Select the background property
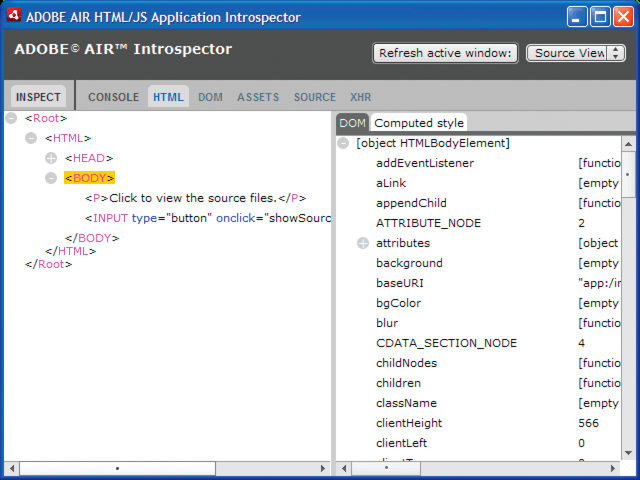 point(409,263)
